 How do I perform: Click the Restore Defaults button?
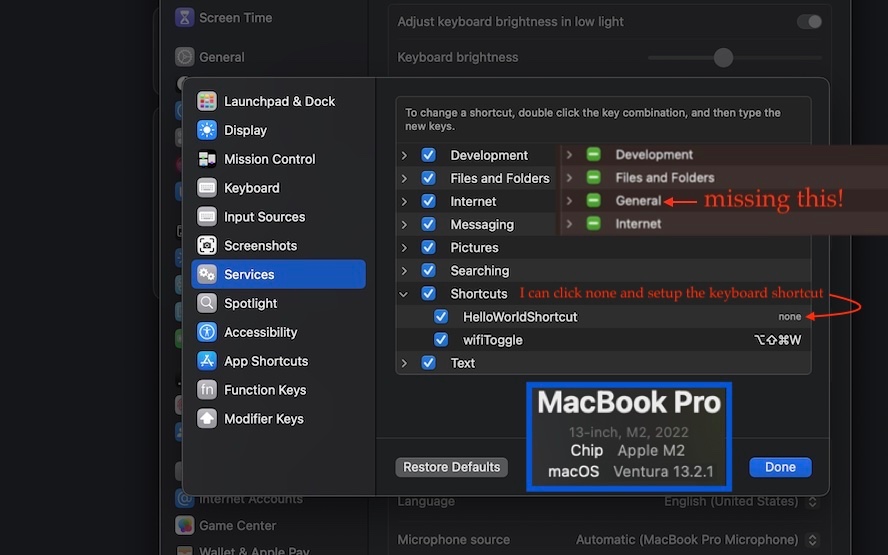click(451, 467)
